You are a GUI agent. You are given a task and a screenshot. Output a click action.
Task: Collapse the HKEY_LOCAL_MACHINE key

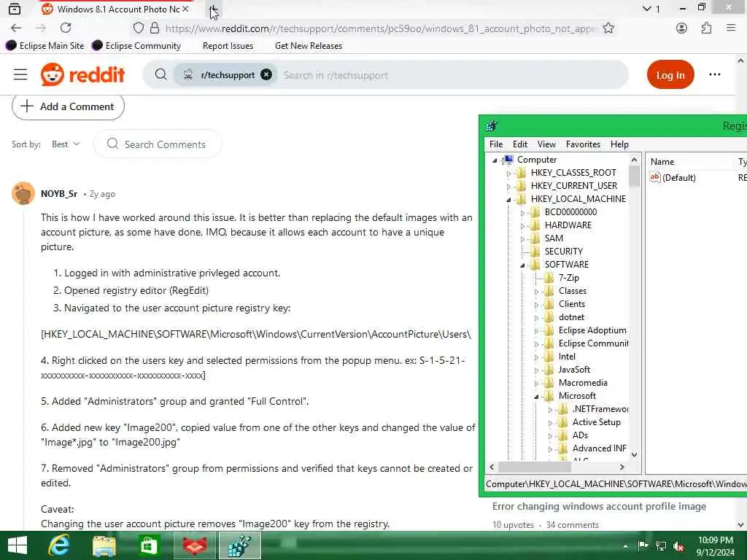pyautogui.click(x=508, y=200)
